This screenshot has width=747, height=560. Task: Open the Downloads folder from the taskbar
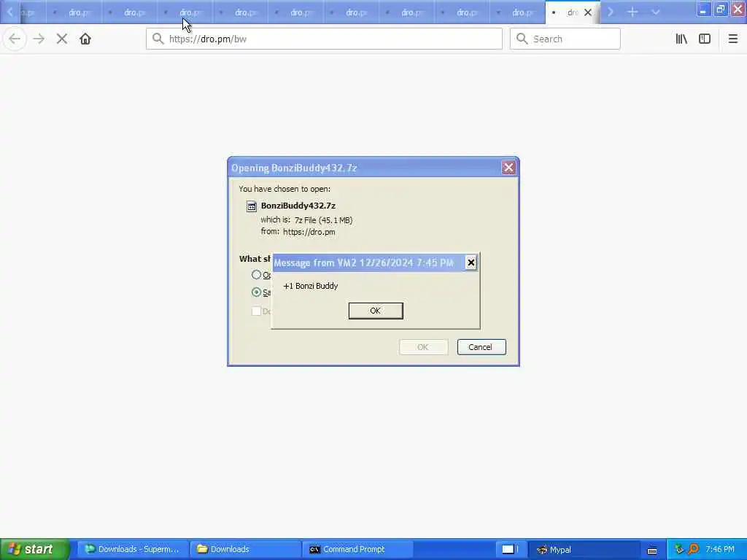click(x=245, y=549)
